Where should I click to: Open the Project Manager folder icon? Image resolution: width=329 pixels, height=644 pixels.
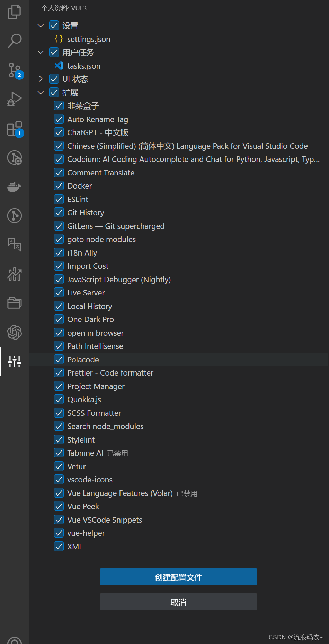(x=14, y=303)
